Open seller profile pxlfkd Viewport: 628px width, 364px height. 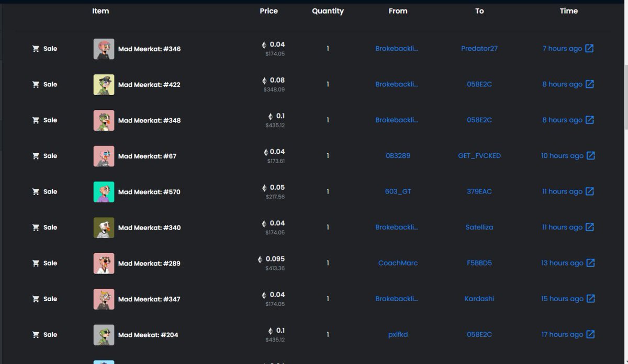coord(398,334)
